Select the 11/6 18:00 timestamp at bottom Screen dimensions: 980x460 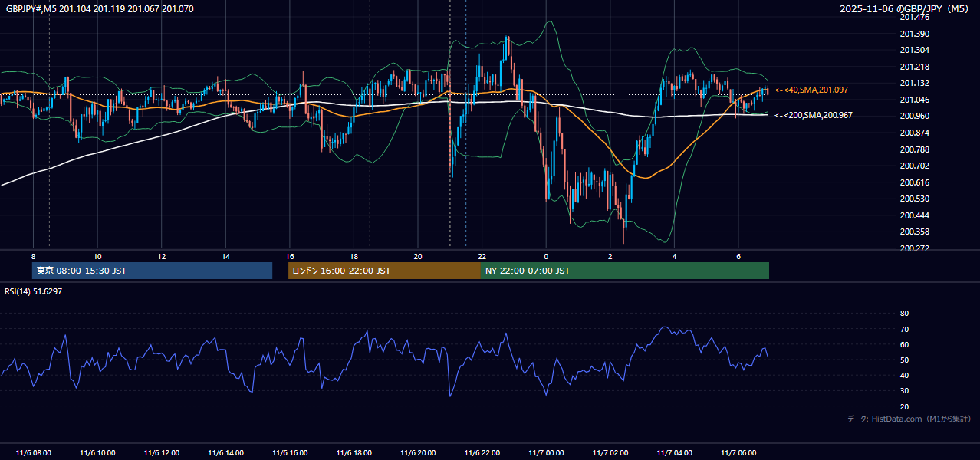354,453
